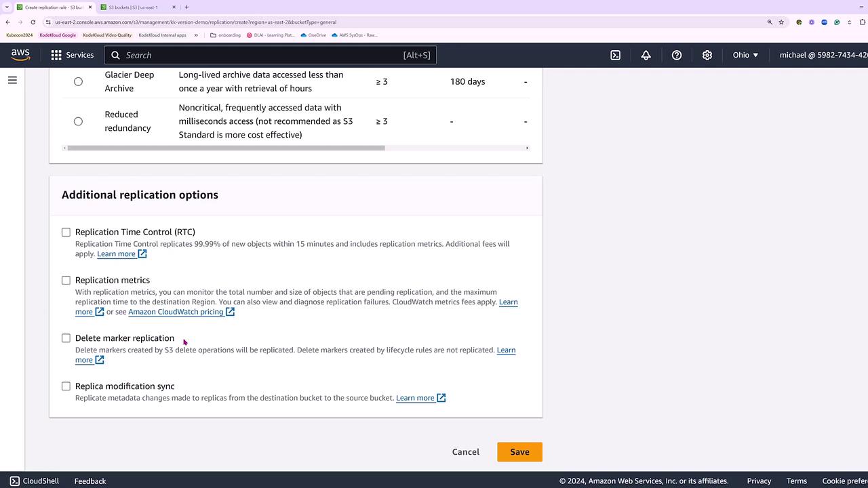The image size is (868, 488).
Task: Click the Save button
Action: pos(519,452)
